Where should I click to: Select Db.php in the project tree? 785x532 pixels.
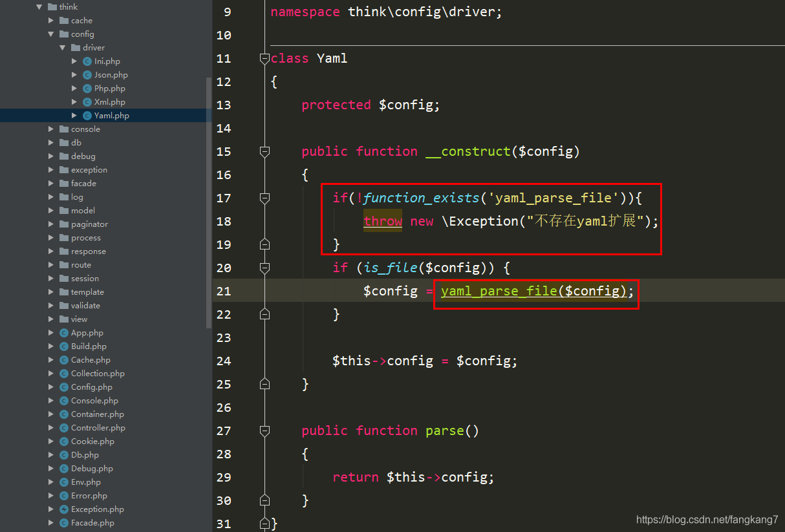coord(106,455)
